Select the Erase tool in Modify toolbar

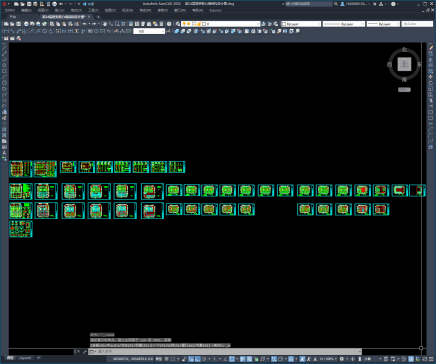click(430, 48)
